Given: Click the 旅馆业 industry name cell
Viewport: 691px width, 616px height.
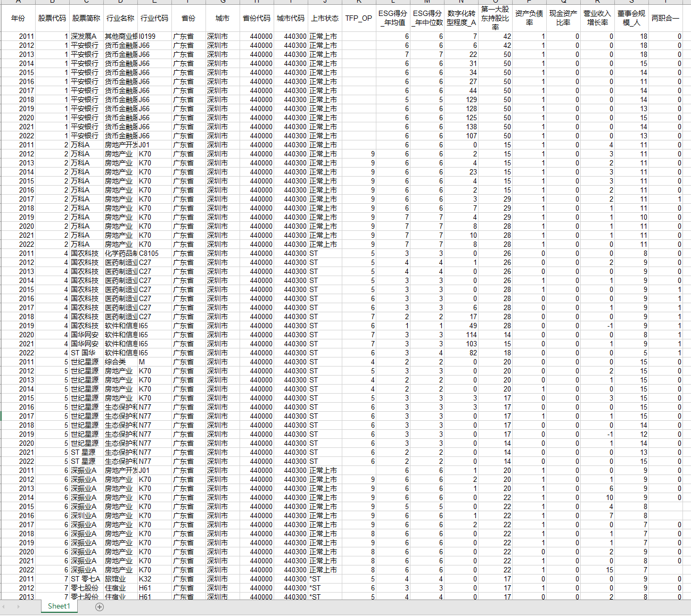Looking at the screenshot, I should coord(120,579).
